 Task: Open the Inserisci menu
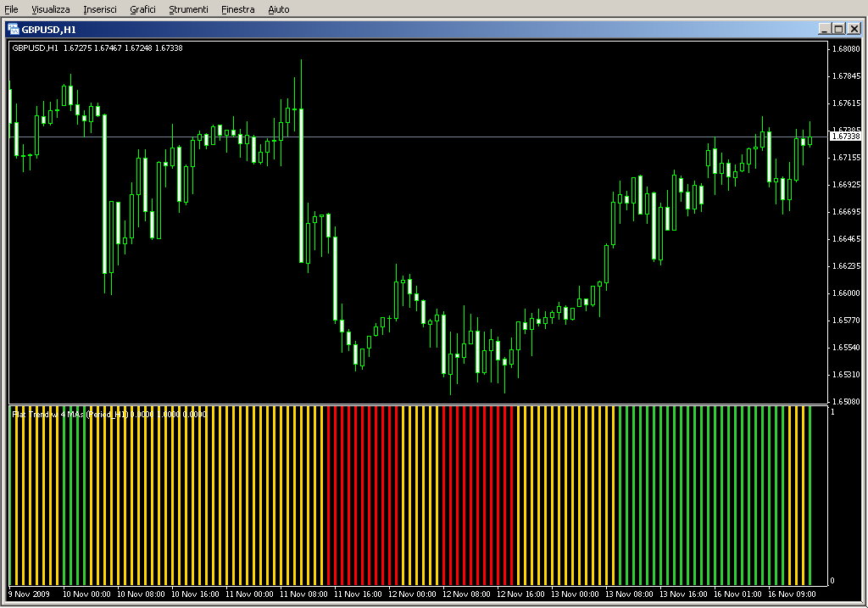[101, 9]
